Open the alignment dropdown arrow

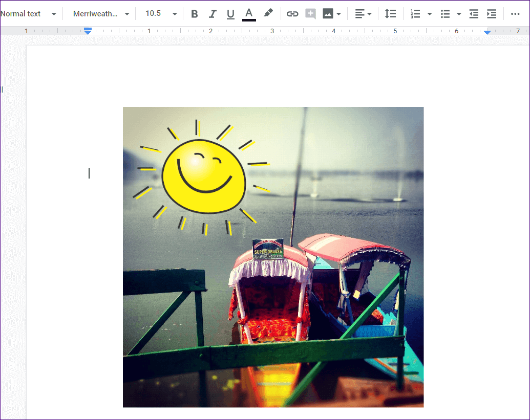369,14
